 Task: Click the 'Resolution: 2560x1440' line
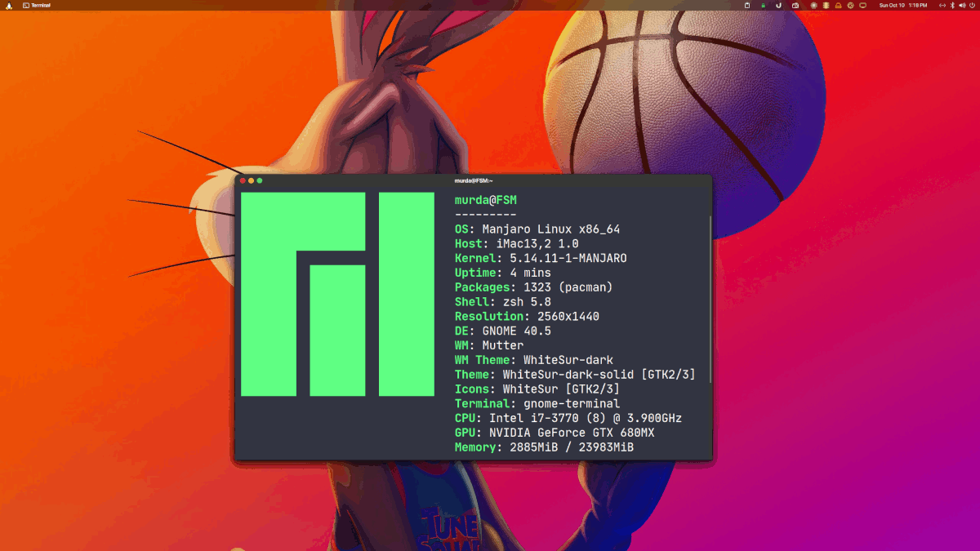tap(527, 316)
